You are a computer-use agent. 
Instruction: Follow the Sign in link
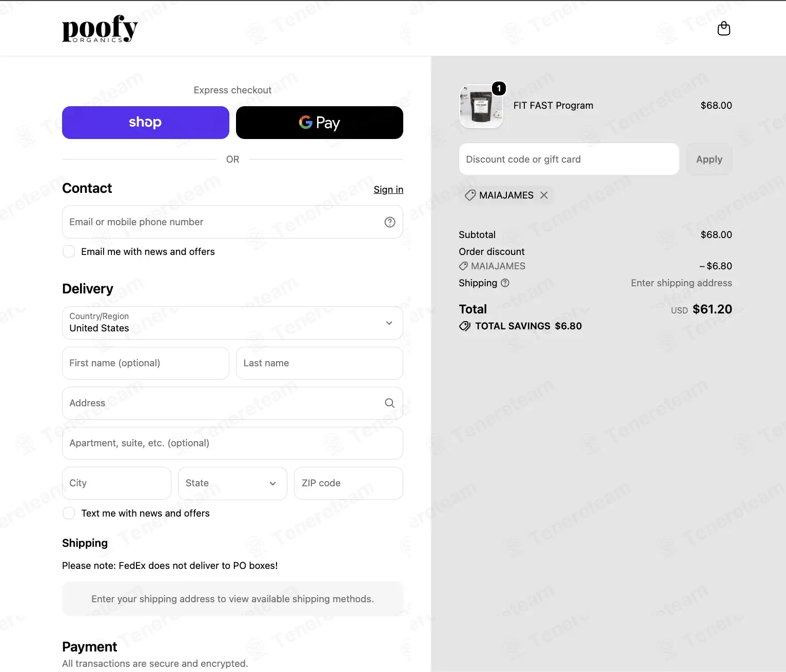coord(388,190)
